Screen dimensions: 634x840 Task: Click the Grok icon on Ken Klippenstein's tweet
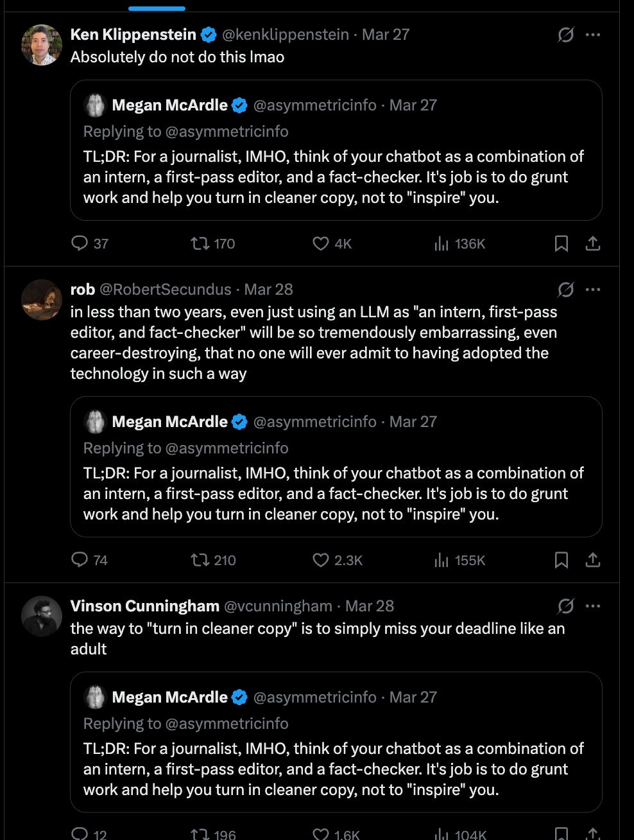(x=565, y=35)
